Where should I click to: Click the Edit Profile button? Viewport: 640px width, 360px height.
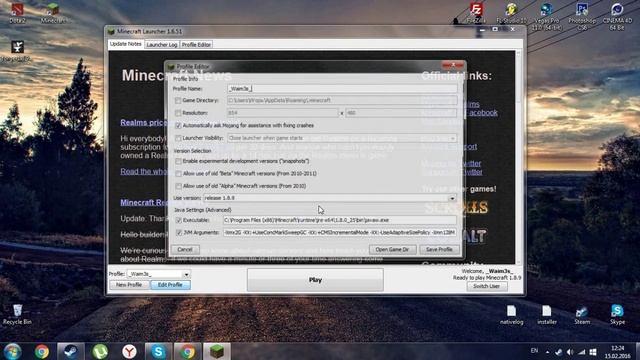click(x=170, y=285)
